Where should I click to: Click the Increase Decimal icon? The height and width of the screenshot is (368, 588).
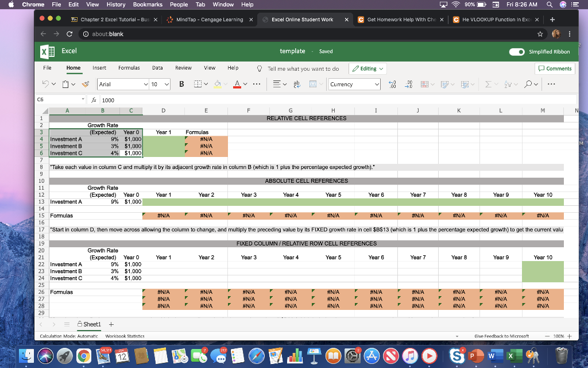click(x=393, y=84)
